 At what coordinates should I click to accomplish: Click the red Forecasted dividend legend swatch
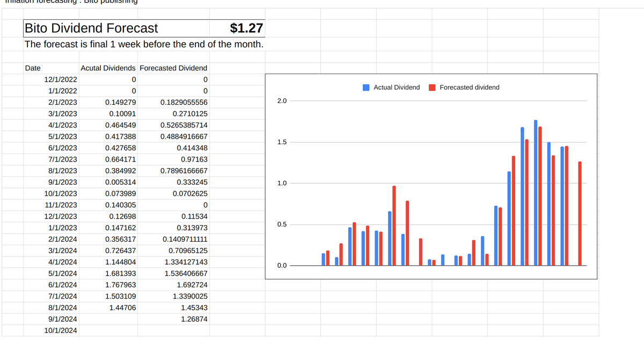(x=432, y=88)
